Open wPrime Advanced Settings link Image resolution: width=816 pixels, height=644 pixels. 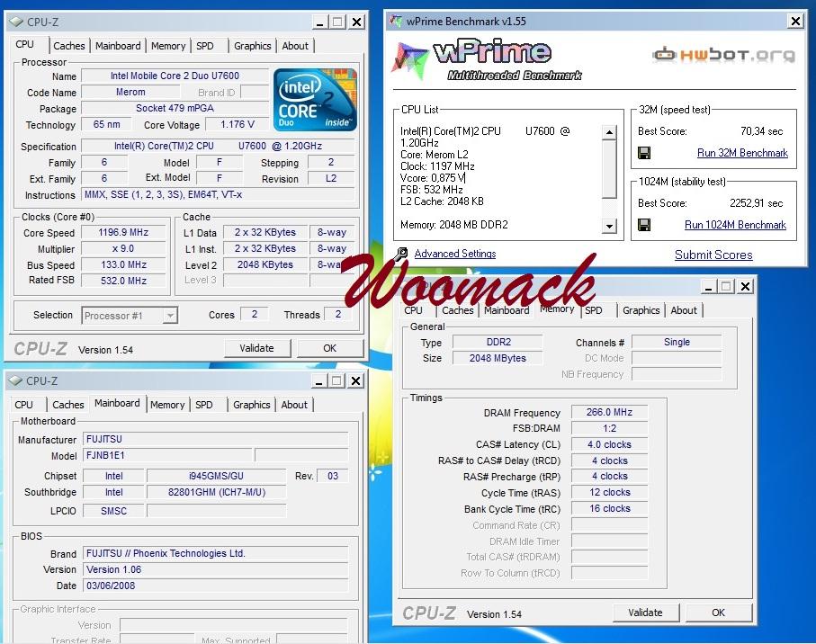455,254
